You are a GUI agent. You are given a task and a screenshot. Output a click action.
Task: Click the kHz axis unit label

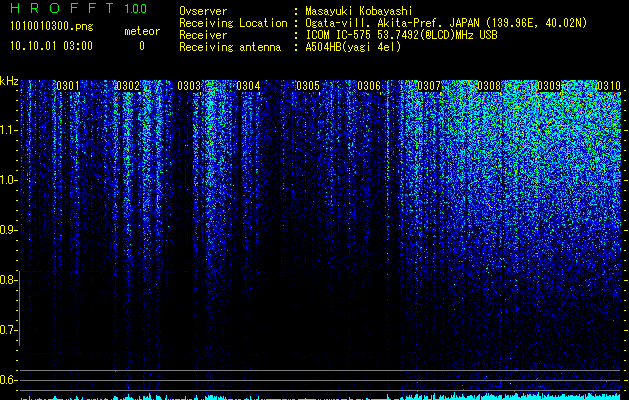coord(9,81)
